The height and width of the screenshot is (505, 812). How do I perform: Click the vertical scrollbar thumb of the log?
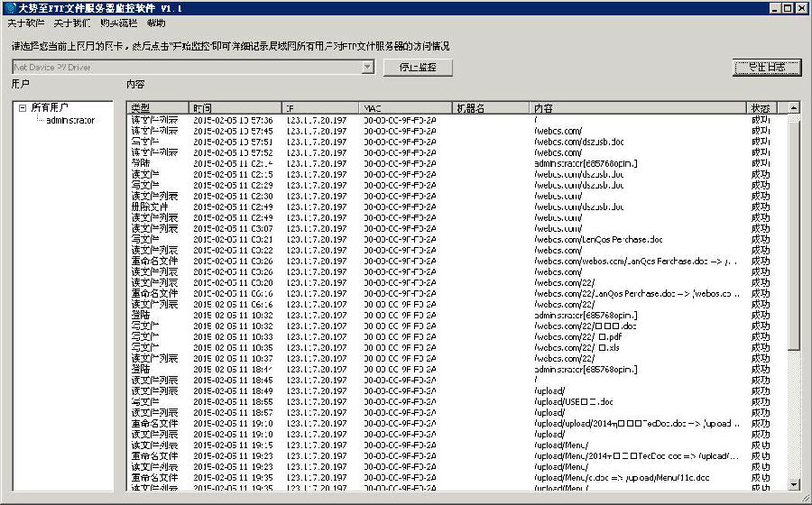(x=794, y=234)
